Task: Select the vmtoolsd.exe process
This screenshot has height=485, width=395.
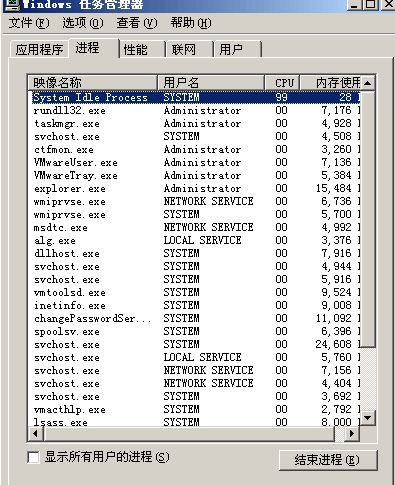Action: click(196, 292)
